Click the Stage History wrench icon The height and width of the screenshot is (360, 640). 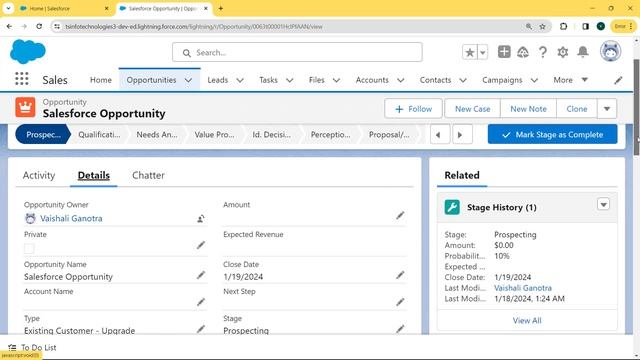pyautogui.click(x=452, y=207)
